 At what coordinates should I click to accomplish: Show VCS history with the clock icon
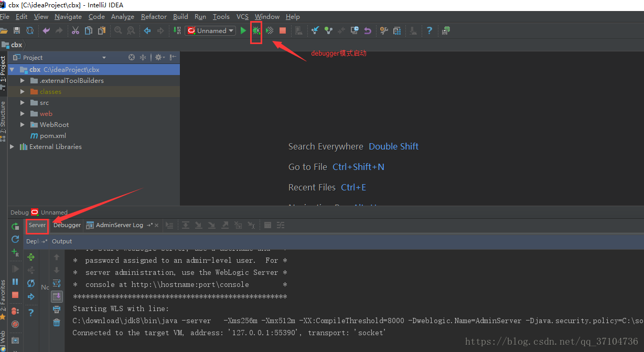355,30
